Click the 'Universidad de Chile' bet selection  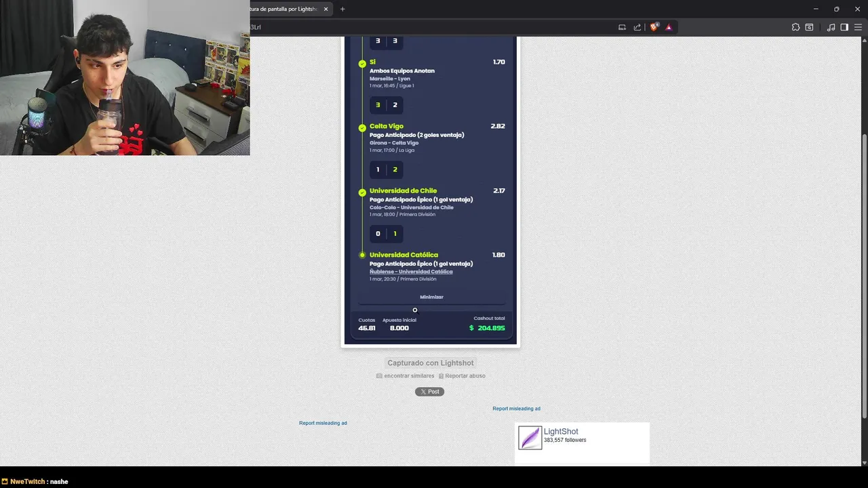tap(403, 190)
